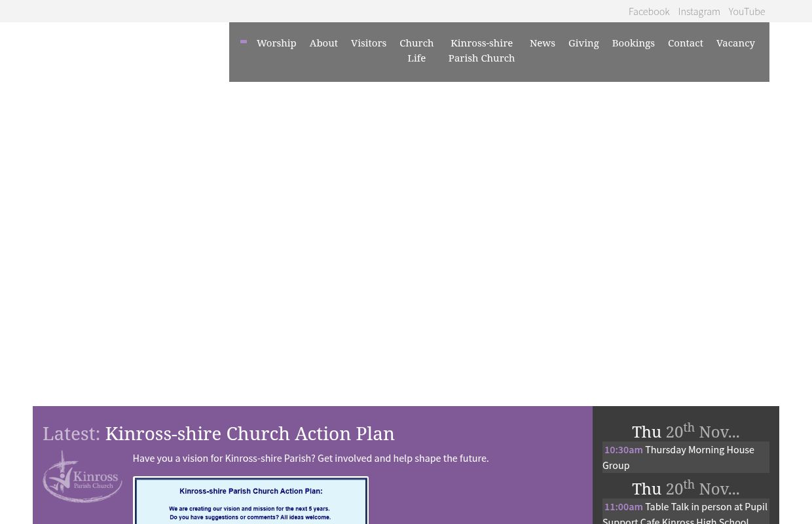The height and width of the screenshot is (524, 812).
Task: Open the Giving page
Action: 583,43
